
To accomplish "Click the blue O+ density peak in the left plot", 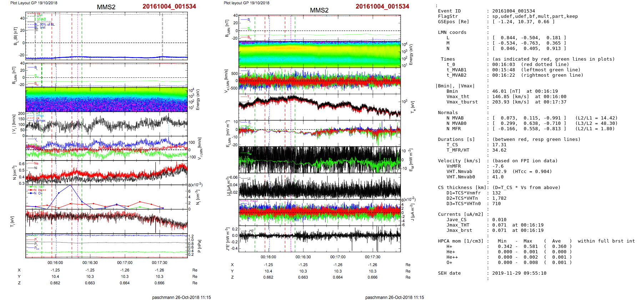I will click(70, 185).
